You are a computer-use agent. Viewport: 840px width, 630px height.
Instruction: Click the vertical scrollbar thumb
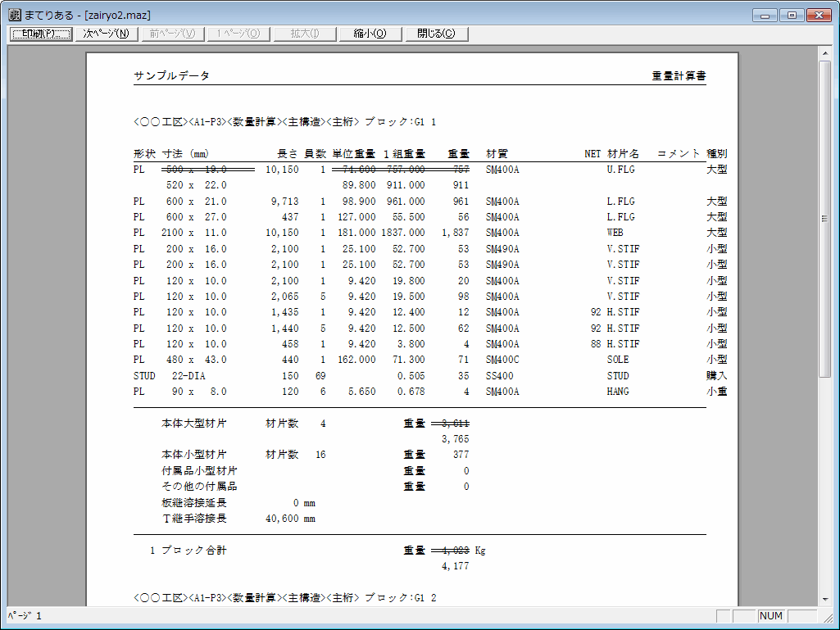[x=825, y=217]
